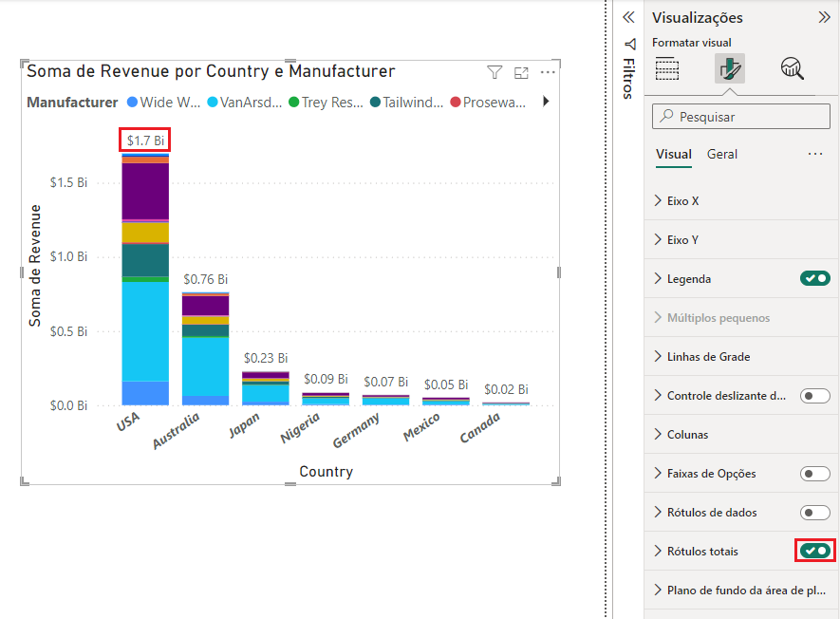Click the Nigeria axis label
The height and width of the screenshot is (619, 840).
tap(300, 427)
